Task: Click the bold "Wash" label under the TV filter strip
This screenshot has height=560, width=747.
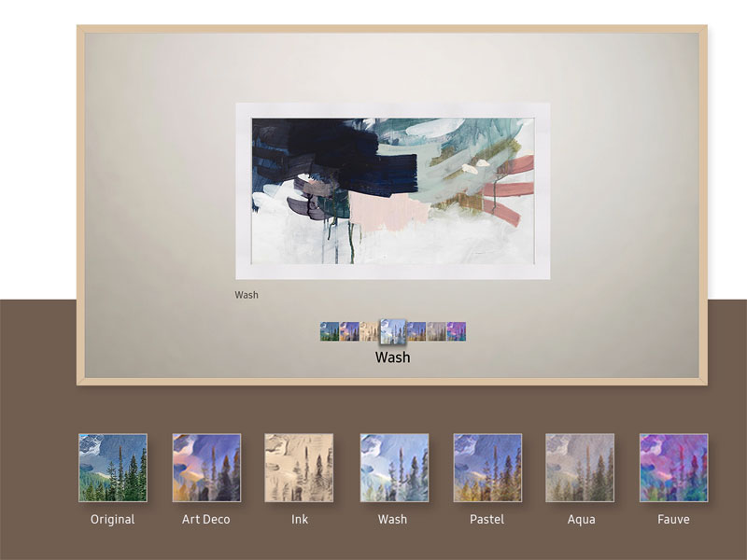Action: [392, 357]
